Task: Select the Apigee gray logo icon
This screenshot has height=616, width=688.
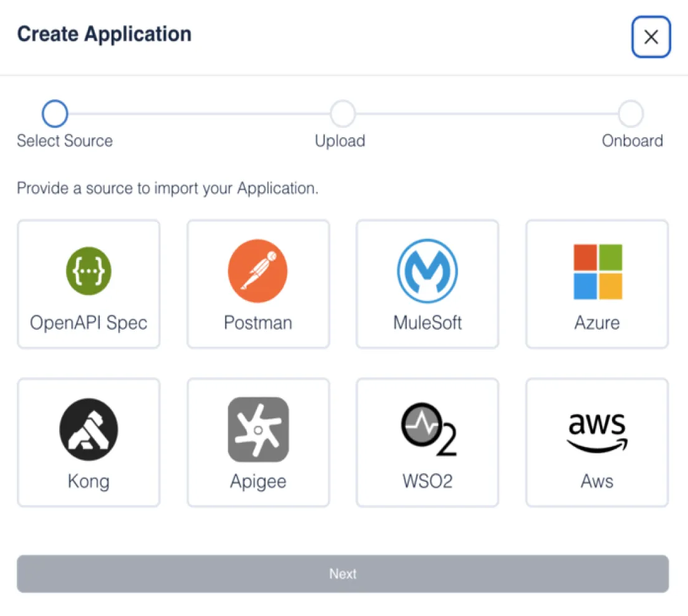Action: click(259, 430)
